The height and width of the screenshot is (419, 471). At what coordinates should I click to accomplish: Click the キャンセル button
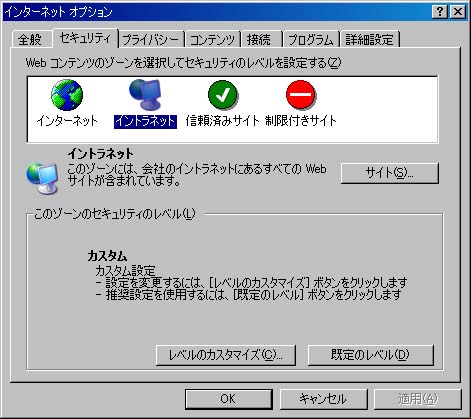(x=323, y=399)
